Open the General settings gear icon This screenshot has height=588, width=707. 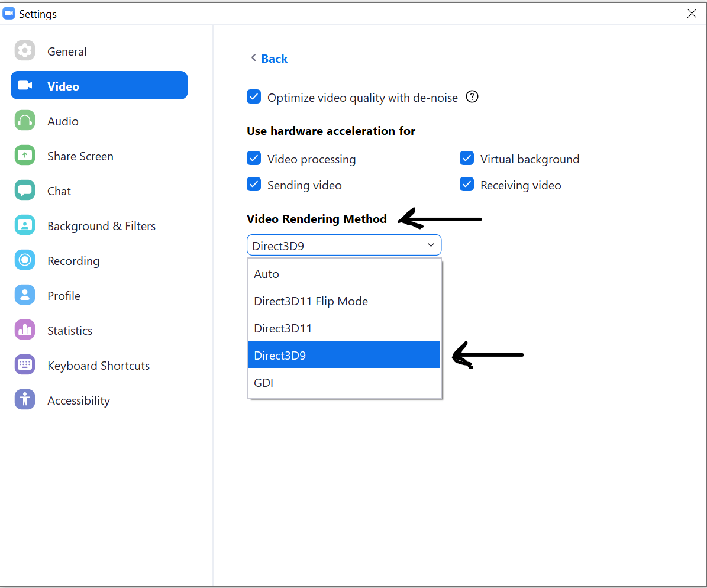[x=25, y=50]
